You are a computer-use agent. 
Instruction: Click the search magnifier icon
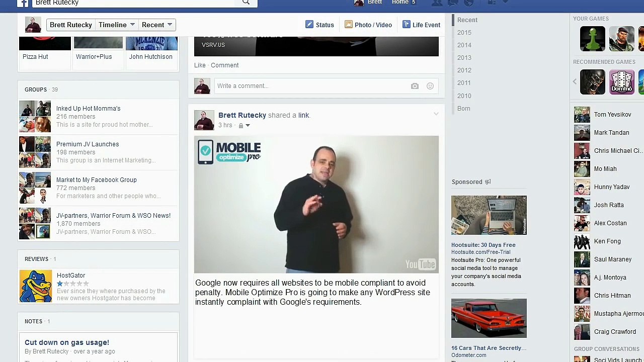[x=246, y=3]
